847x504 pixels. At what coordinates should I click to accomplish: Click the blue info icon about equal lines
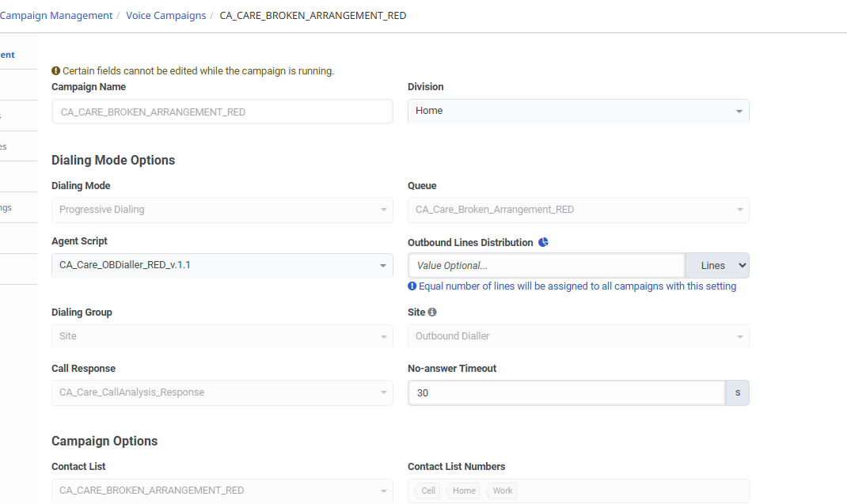(412, 286)
